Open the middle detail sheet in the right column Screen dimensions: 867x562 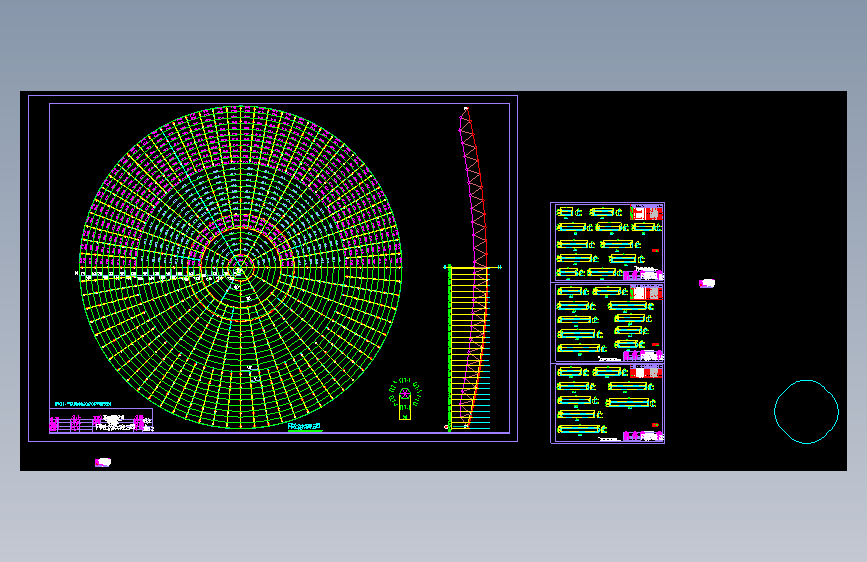click(x=607, y=322)
